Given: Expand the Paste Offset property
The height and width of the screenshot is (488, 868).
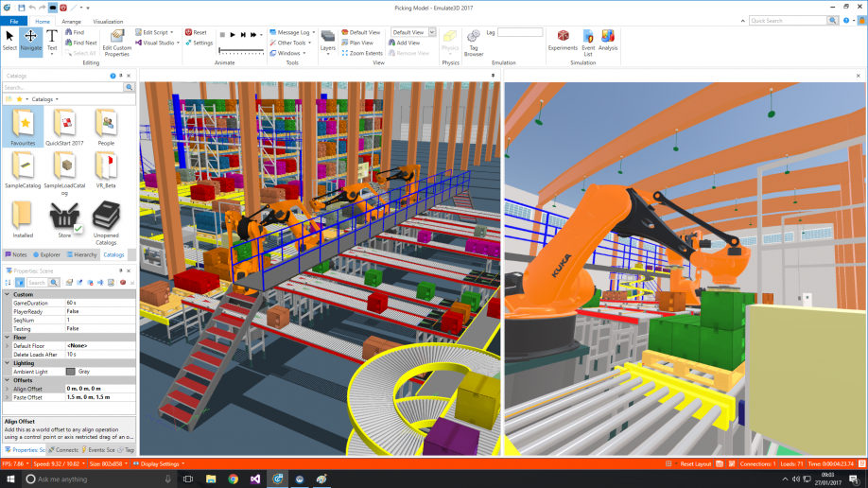Looking at the screenshot, I should tap(8, 398).
